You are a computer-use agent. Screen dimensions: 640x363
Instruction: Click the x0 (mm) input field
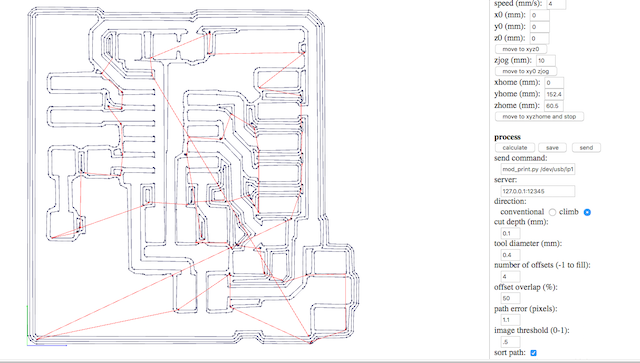coord(540,16)
